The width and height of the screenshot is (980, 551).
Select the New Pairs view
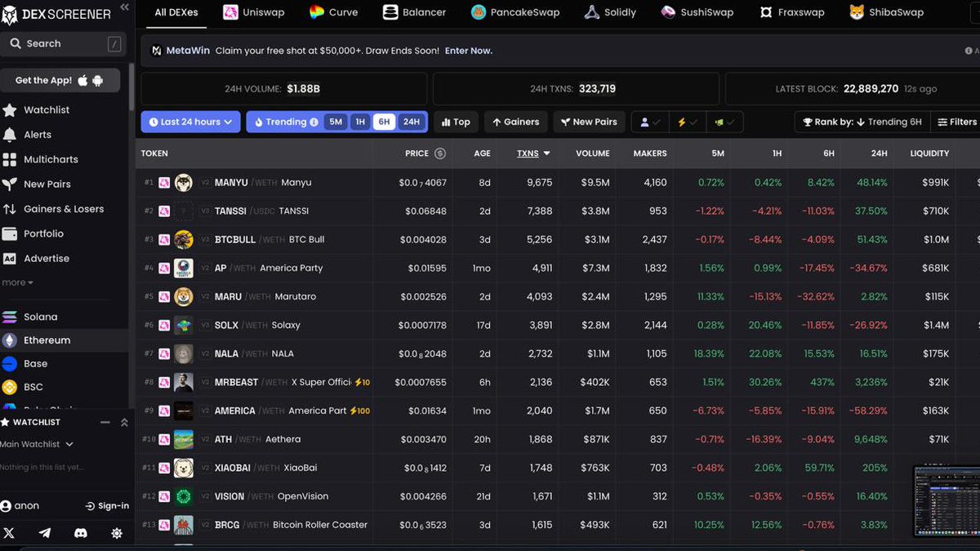589,121
